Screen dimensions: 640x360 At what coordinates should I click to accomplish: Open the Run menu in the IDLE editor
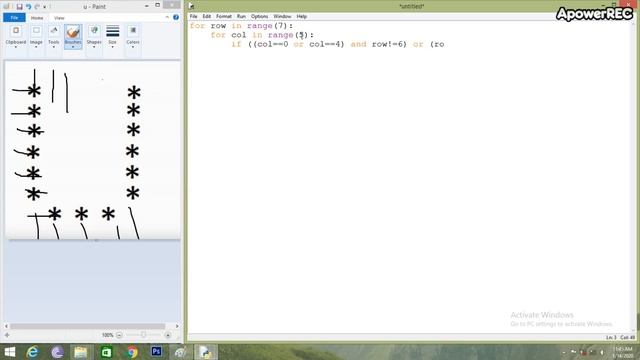[241, 16]
